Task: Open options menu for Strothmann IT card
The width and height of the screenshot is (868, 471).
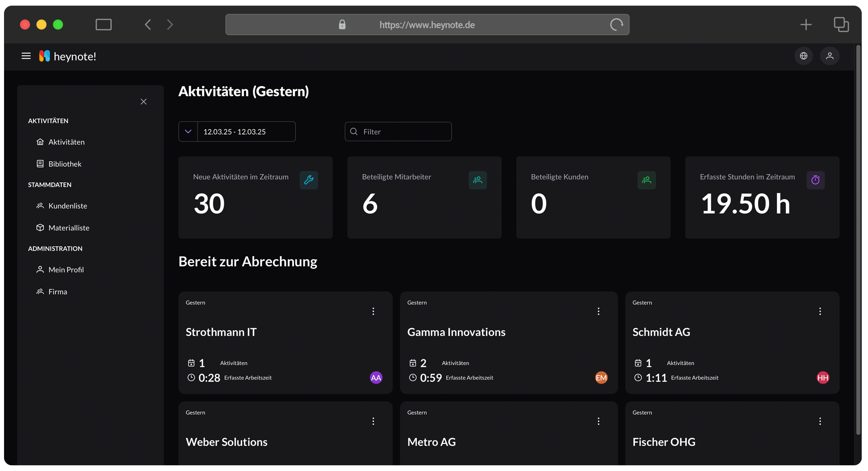Action: click(x=373, y=311)
